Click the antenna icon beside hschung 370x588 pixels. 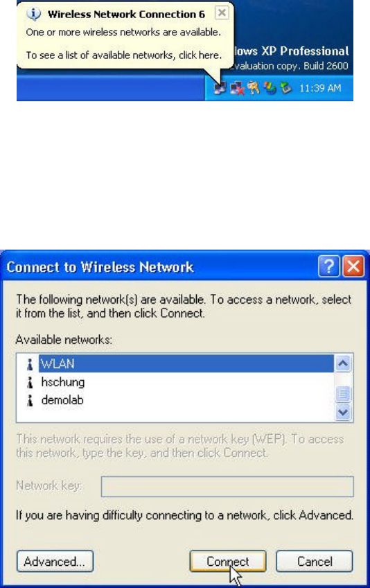coord(30,383)
